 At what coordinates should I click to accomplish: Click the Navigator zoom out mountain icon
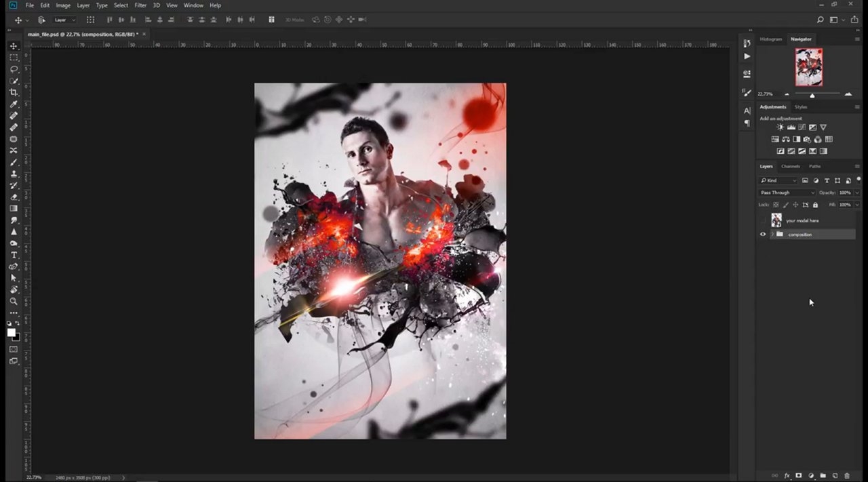point(787,94)
